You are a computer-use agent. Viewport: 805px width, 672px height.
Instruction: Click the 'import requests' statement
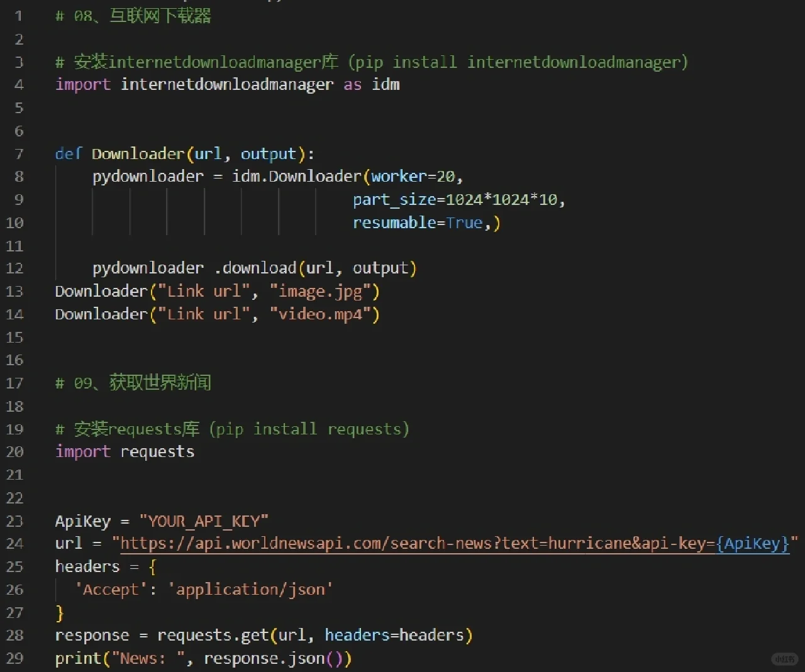[x=125, y=451]
